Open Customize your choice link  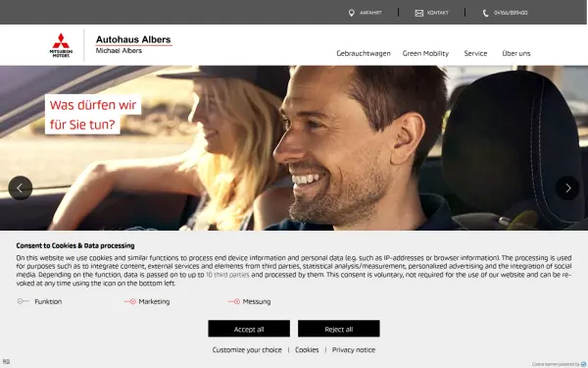pyautogui.click(x=247, y=349)
